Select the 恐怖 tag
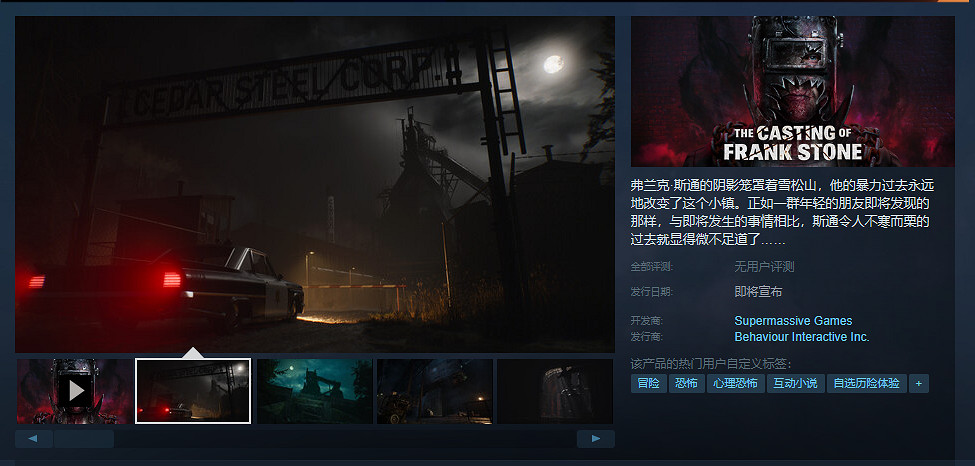This screenshot has width=975, height=466. coord(686,383)
